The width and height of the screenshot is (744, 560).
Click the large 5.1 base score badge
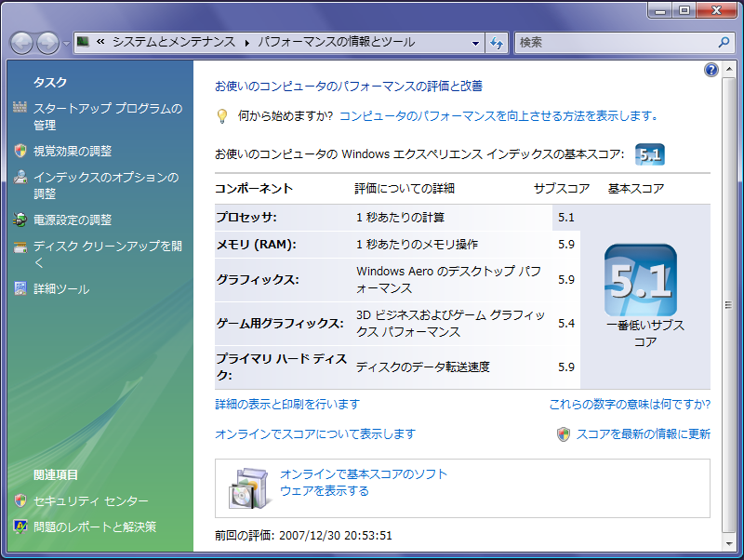click(641, 280)
